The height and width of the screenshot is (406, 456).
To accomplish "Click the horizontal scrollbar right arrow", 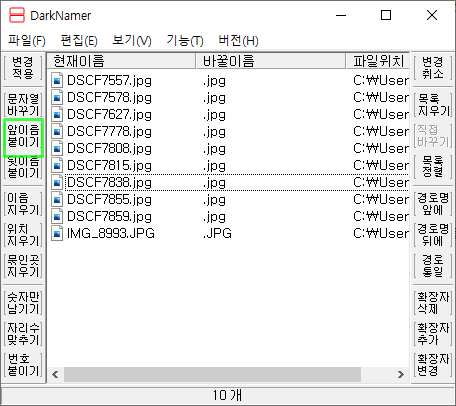I will [x=401, y=374].
